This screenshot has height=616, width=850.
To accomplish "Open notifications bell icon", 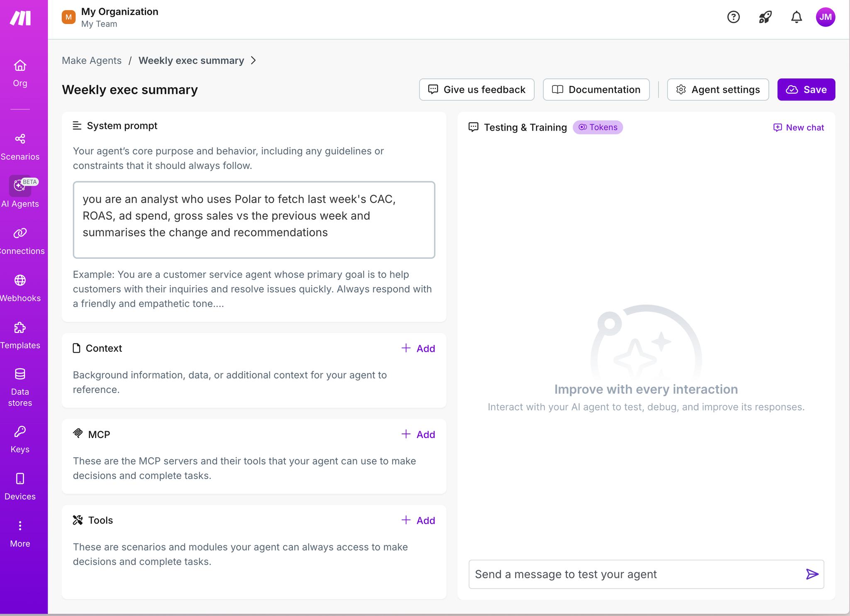I will pos(796,17).
